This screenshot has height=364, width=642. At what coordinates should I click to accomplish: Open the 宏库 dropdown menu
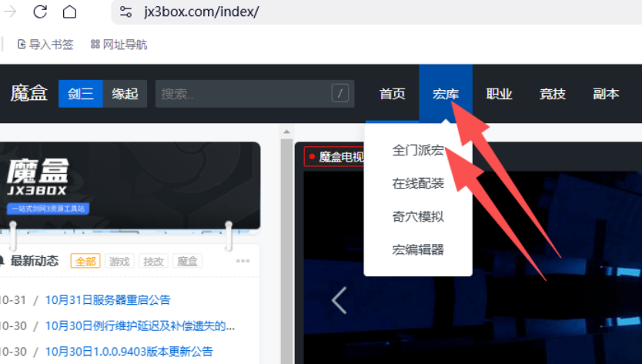tap(446, 94)
